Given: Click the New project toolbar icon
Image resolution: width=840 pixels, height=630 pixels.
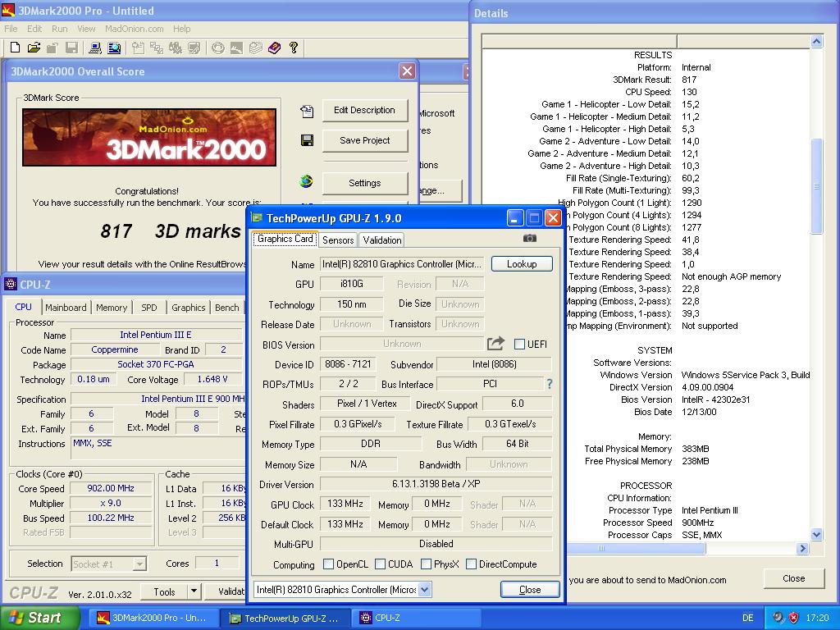Looking at the screenshot, I should [x=15, y=48].
